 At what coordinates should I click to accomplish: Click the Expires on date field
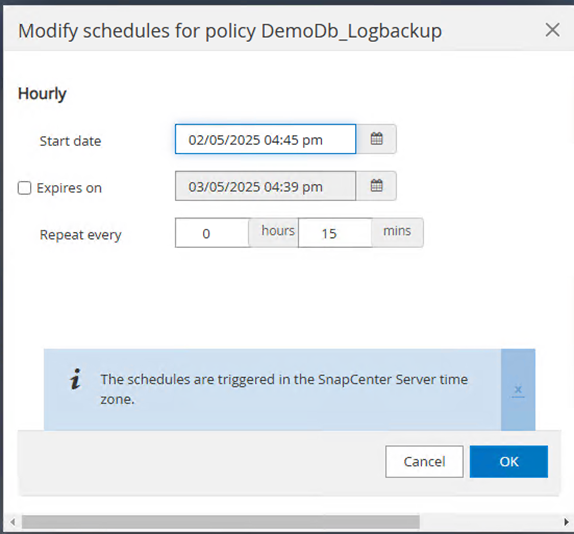tap(265, 186)
